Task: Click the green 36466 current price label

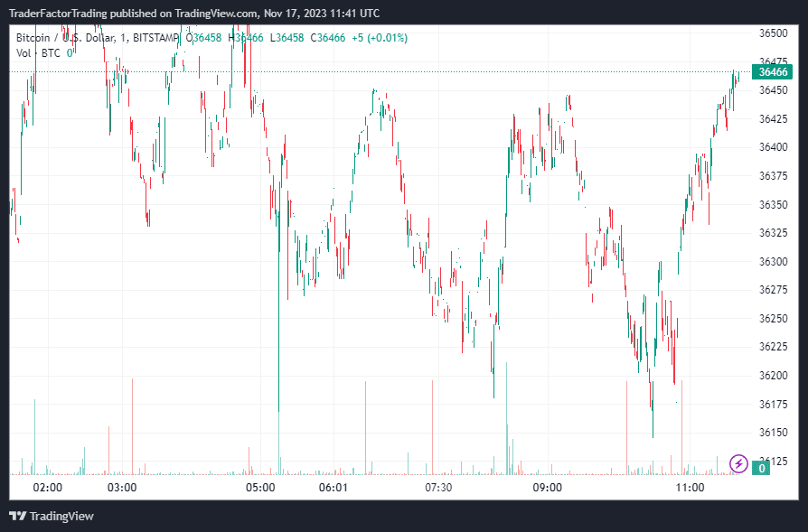Action: click(773, 72)
